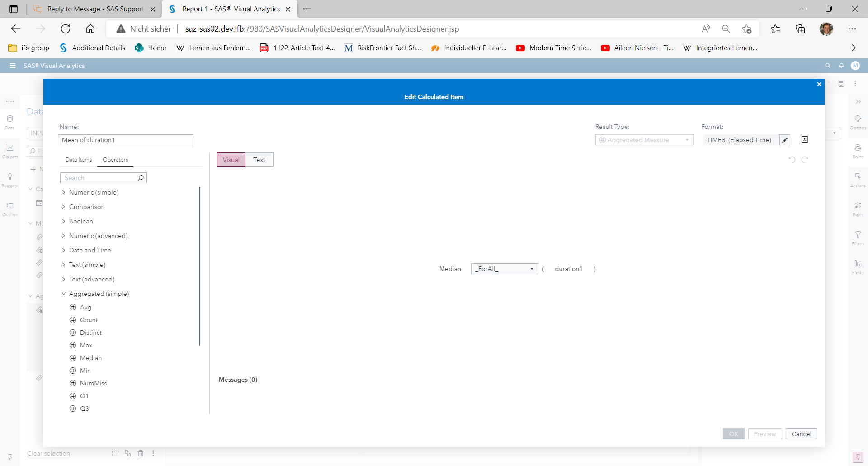The image size is (868, 466).
Task: Click inside the Name input field
Action: coord(125,140)
